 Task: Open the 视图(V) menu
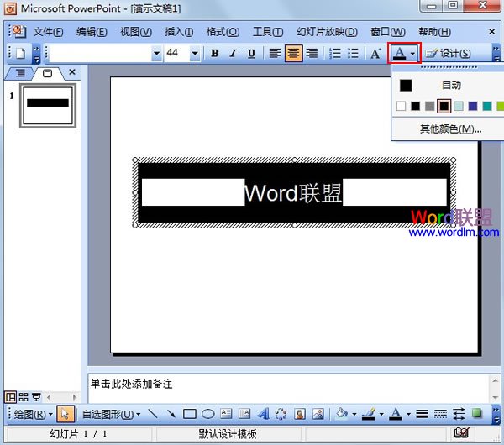(x=136, y=32)
